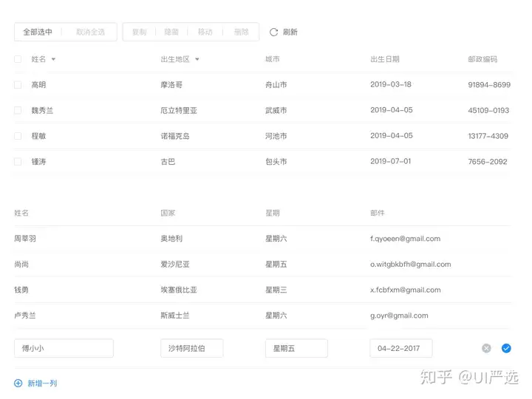Click the 全部选中 button
532x399 pixels.
click(x=38, y=32)
